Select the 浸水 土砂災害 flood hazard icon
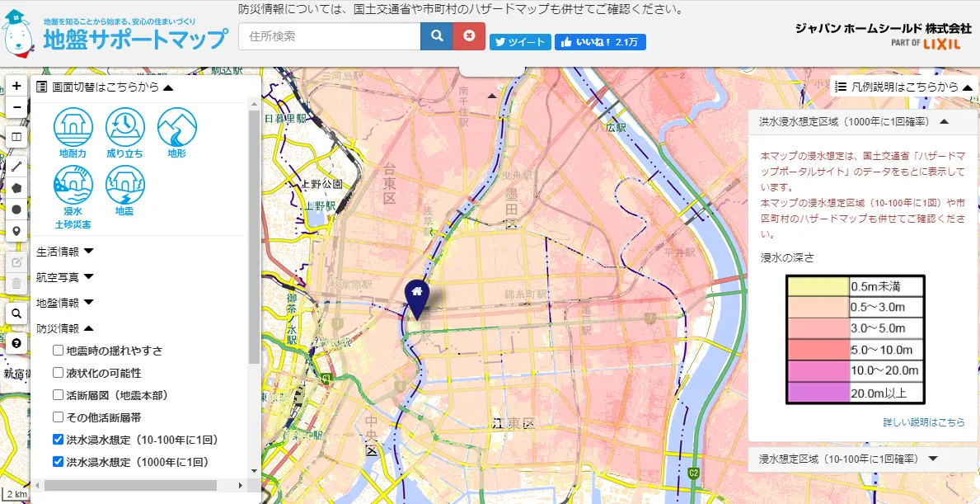This screenshot has height=504, width=980. [x=73, y=188]
